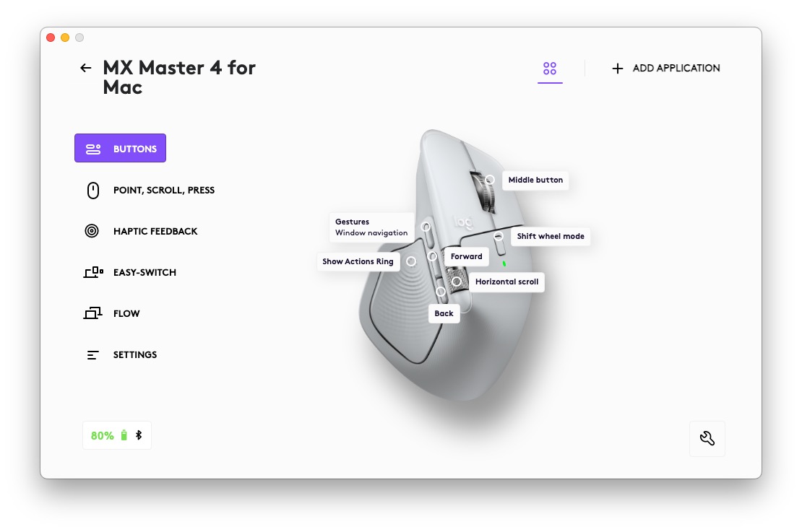Select the Buttons tab

pyautogui.click(x=120, y=148)
